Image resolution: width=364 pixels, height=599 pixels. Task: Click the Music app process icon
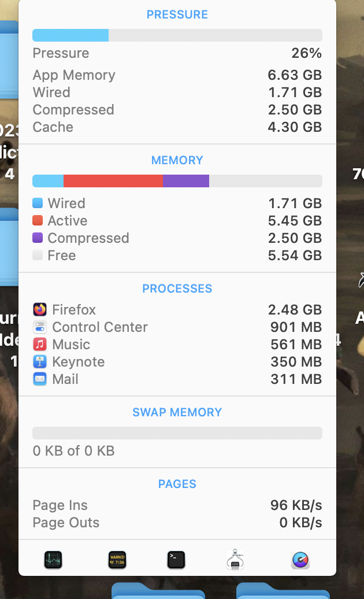click(x=40, y=345)
